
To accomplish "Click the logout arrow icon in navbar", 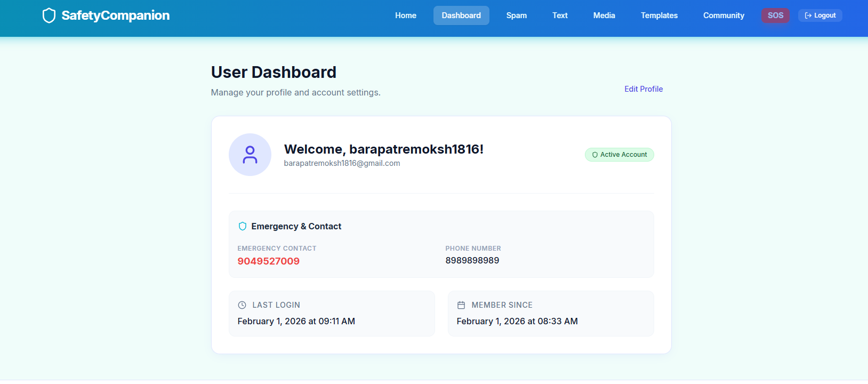I will click(808, 15).
